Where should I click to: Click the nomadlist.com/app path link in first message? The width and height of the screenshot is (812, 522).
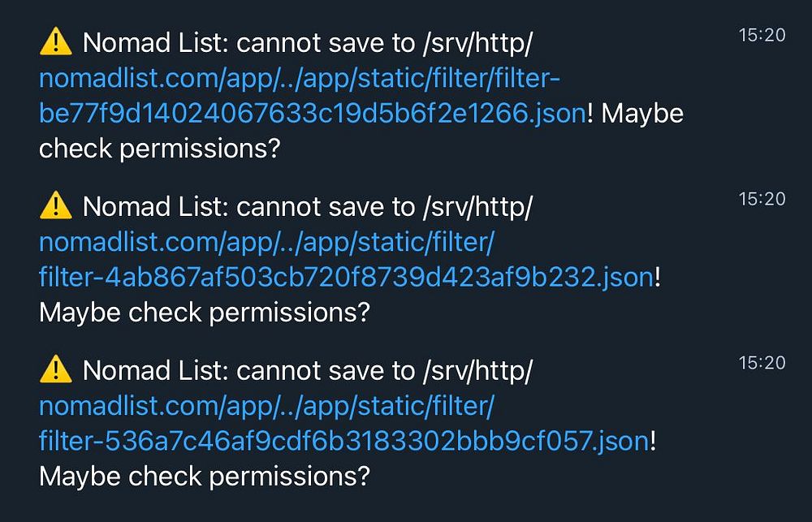pos(300,78)
